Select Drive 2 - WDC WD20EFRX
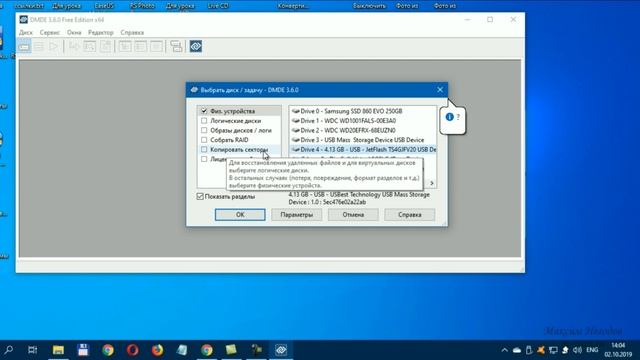The image size is (640, 360). 362,130
